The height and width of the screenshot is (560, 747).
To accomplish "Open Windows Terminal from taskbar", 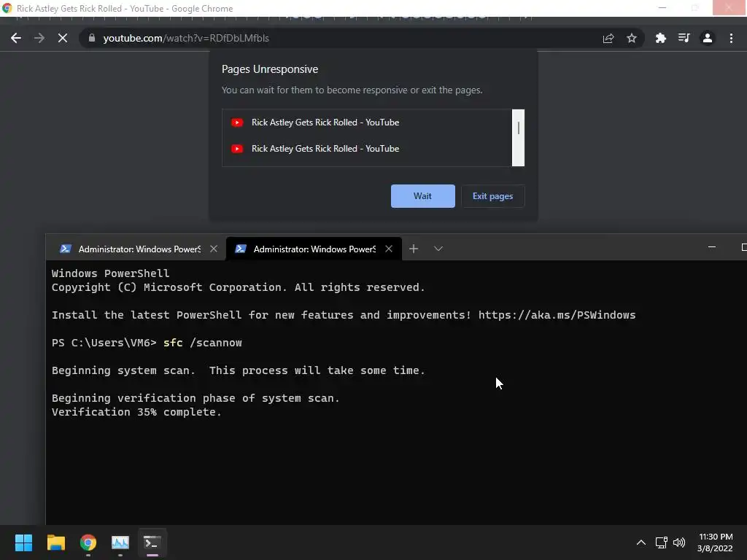I will tap(152, 542).
